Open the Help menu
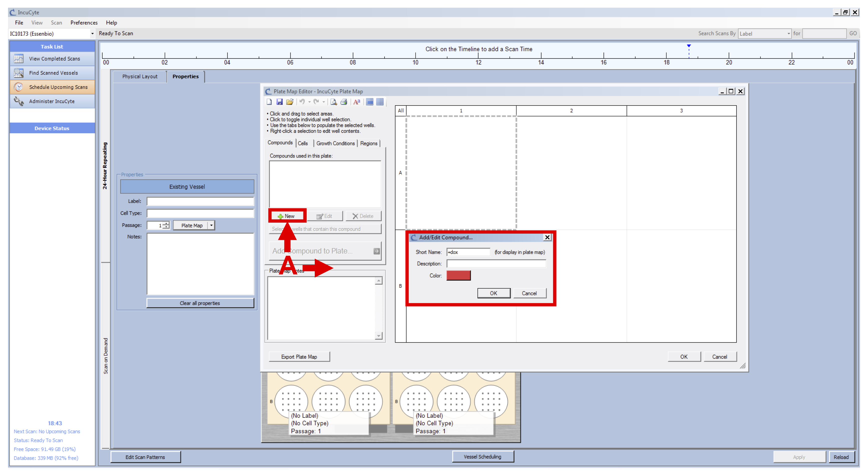Screen dimensions: 868x473 [x=111, y=23]
